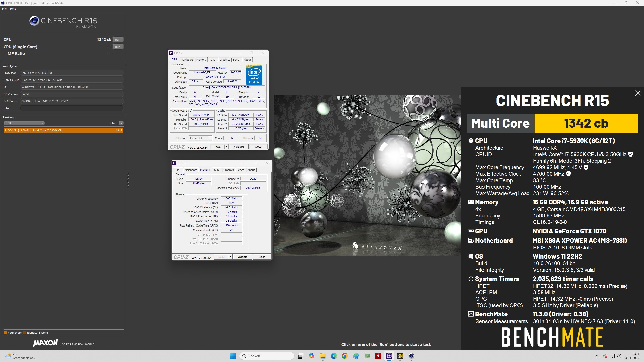Open the green graphics card taskbar icon

coord(367,356)
